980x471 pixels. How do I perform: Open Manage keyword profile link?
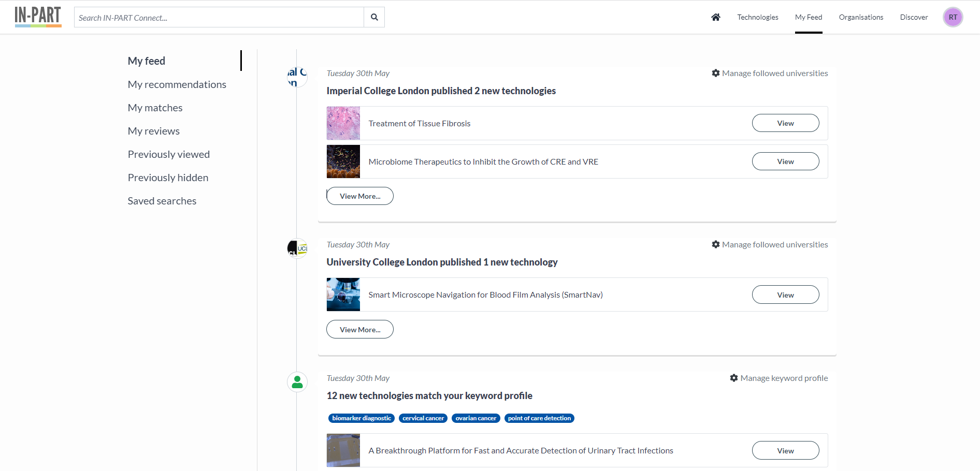pyautogui.click(x=779, y=378)
